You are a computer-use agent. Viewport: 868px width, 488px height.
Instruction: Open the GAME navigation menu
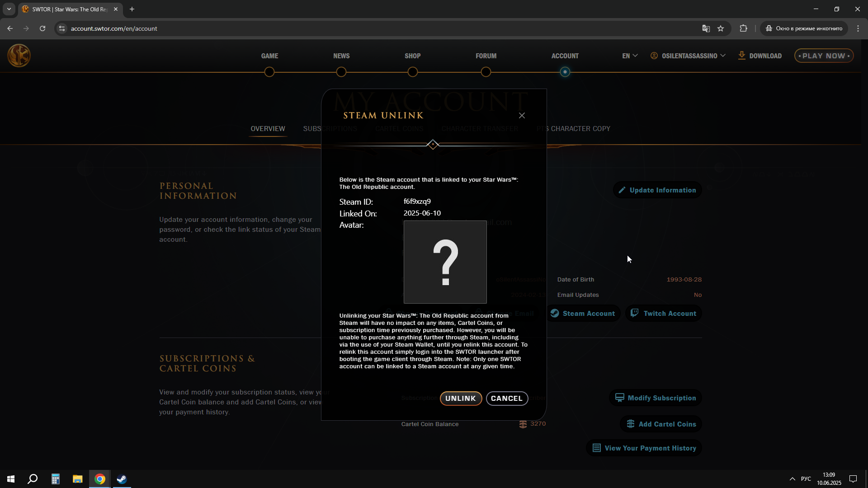pyautogui.click(x=269, y=56)
